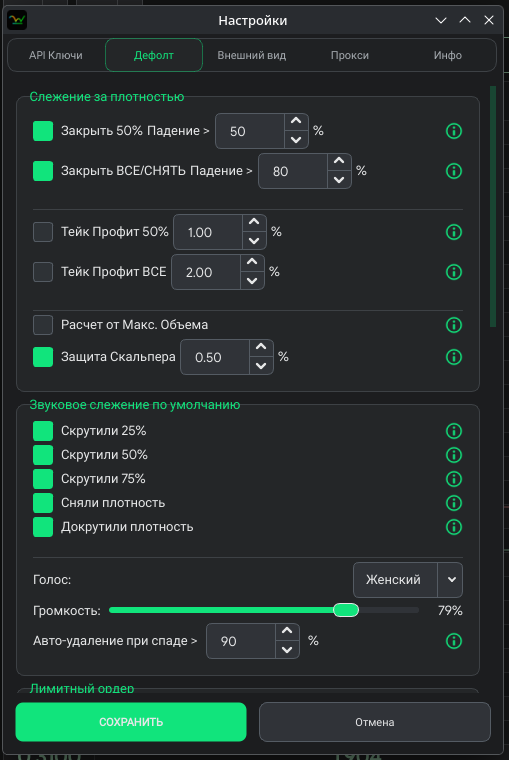Decrease Защита Скальпера value with down arrow
The height and width of the screenshot is (760, 509).
tap(261, 366)
